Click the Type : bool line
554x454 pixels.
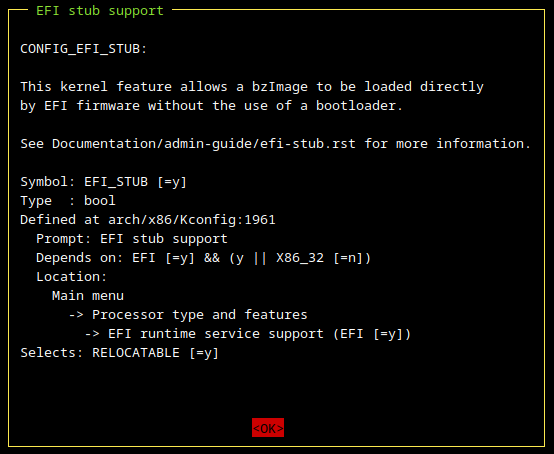[68, 201]
